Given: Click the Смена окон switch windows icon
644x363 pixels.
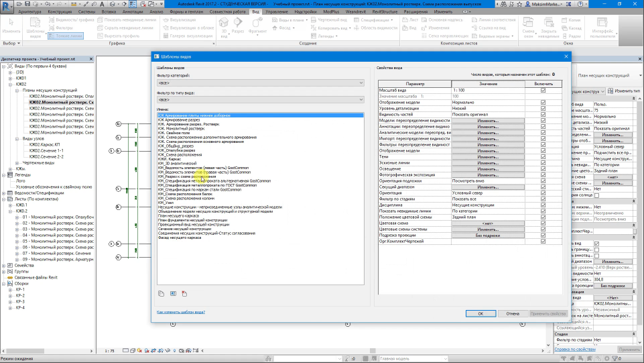Looking at the screenshot, I should coord(528,22).
